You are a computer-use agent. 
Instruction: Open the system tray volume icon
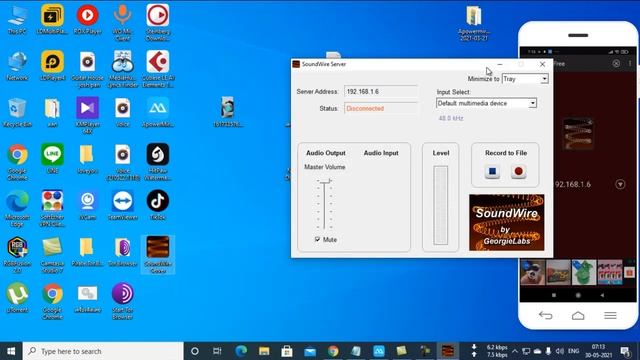560,351
